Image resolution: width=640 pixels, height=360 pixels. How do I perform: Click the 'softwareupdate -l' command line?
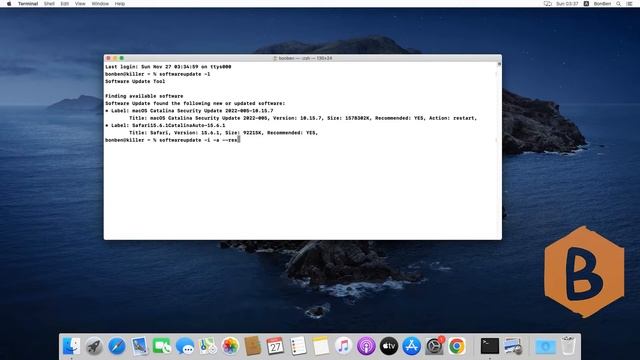coord(158,74)
